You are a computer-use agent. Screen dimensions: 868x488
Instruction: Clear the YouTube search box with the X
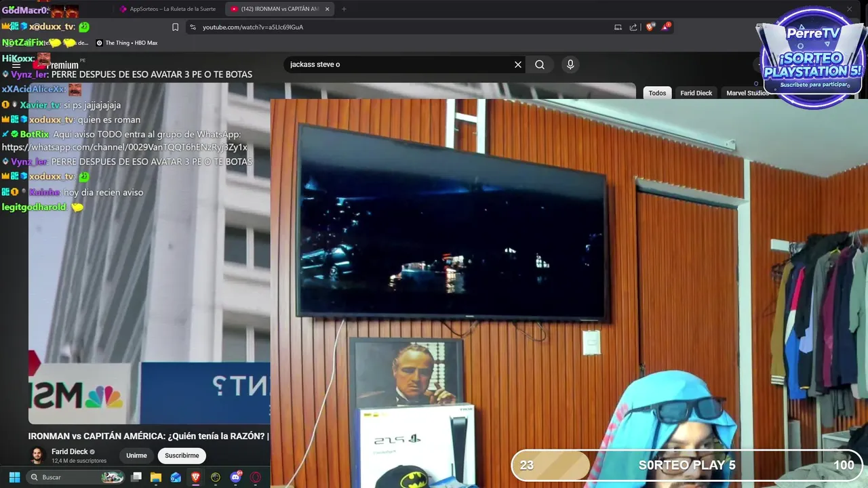(x=518, y=64)
